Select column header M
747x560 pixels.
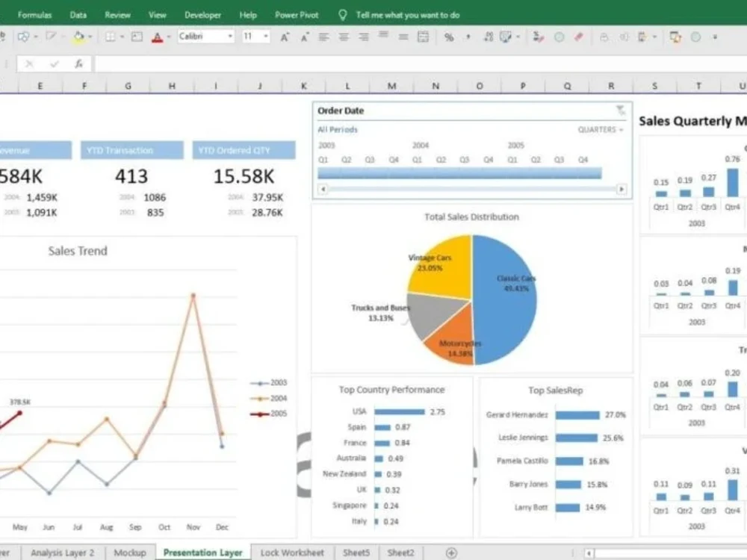click(391, 86)
